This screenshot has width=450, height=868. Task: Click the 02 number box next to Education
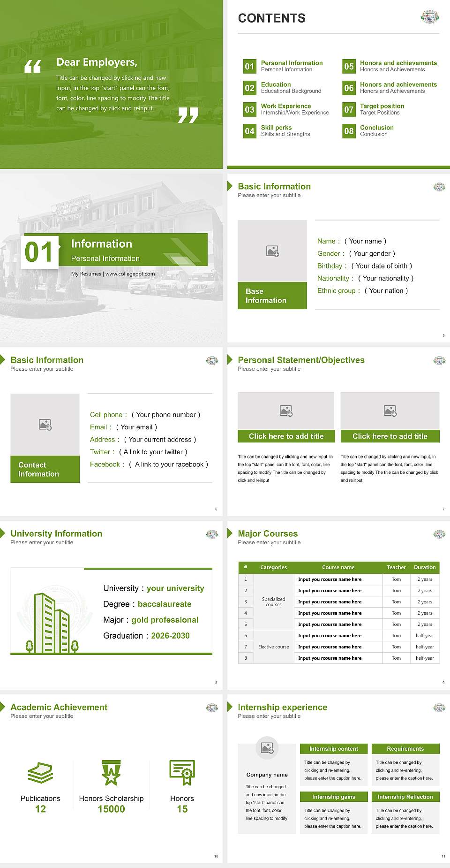[250, 88]
